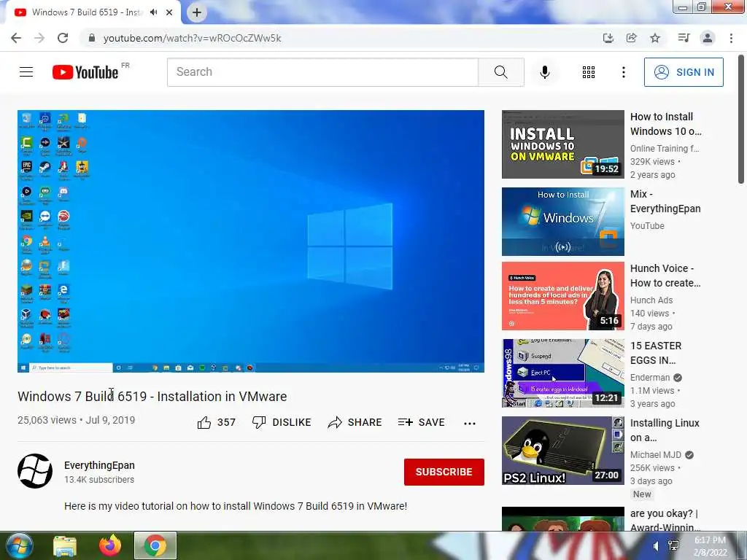Click the lock icon in address bar
Viewport: 747px width, 560px height.
pyautogui.click(x=92, y=38)
